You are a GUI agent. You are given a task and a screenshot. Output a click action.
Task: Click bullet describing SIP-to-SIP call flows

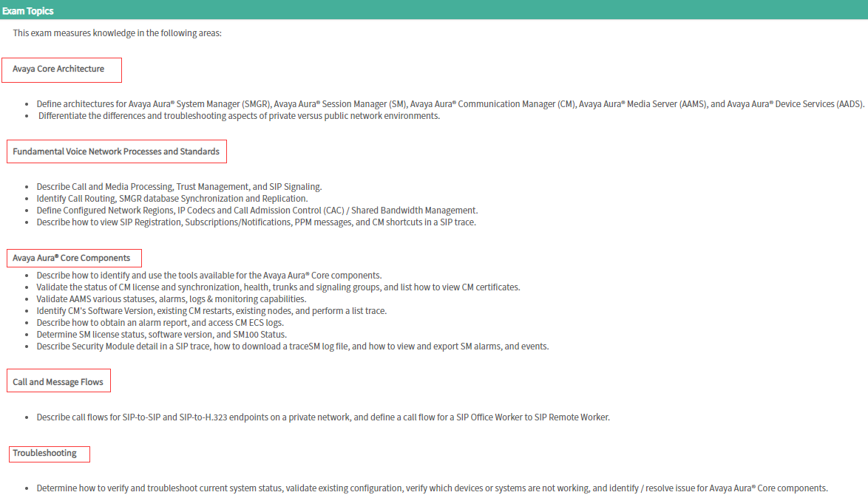pos(323,417)
